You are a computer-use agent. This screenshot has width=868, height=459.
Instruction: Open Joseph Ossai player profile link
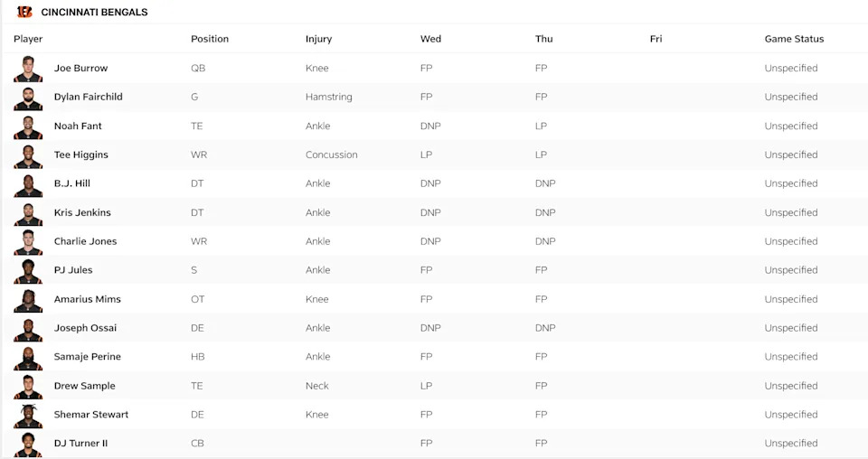pos(85,328)
